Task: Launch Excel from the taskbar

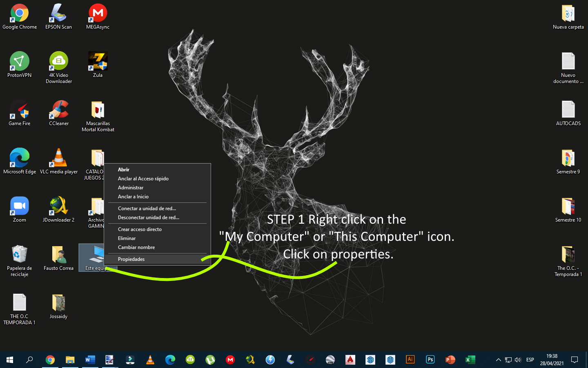Action: point(470,360)
